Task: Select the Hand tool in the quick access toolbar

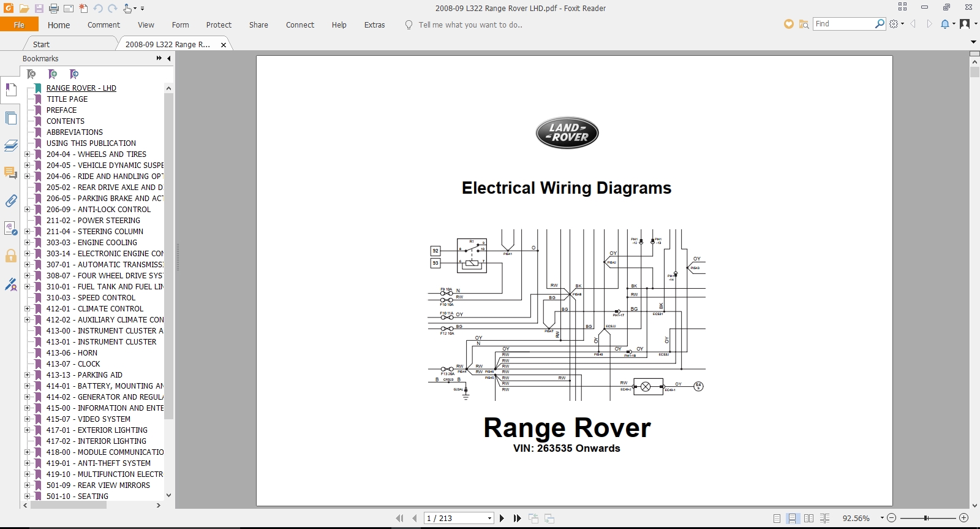Action: (x=127, y=9)
